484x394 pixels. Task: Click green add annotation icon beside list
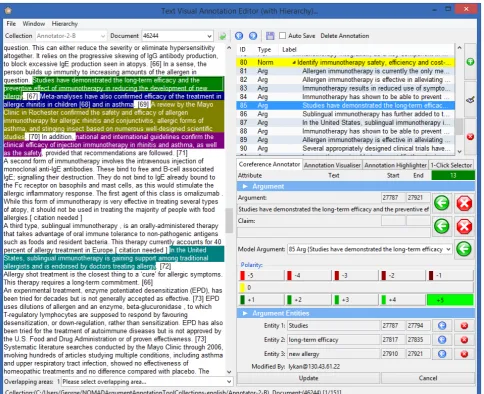[470, 62]
